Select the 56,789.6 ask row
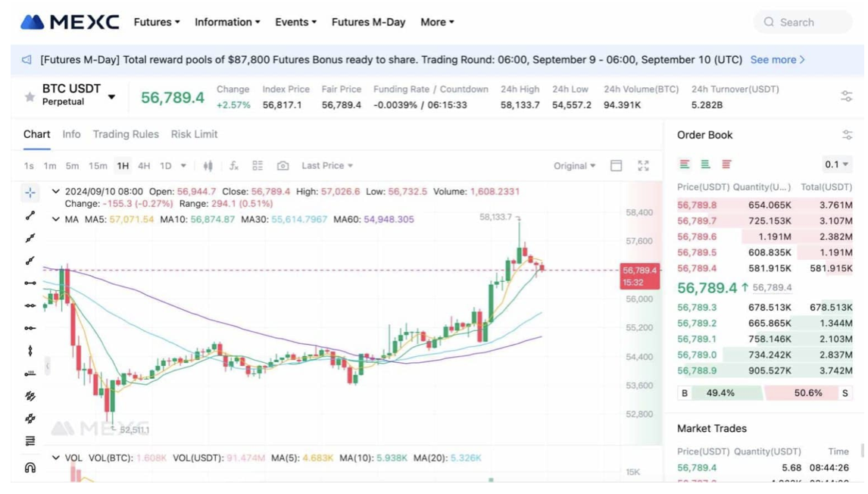Image resolution: width=868 pixels, height=494 pixels. pyautogui.click(x=764, y=236)
